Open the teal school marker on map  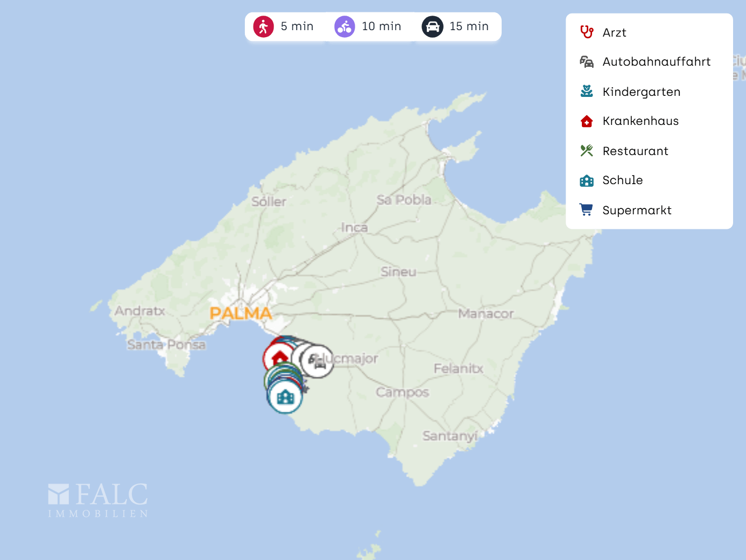(x=285, y=397)
